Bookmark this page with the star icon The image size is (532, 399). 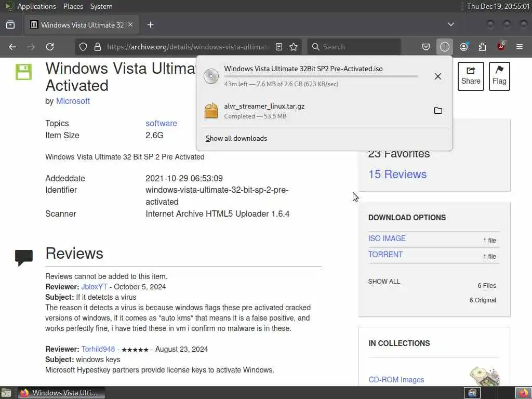[294, 47]
